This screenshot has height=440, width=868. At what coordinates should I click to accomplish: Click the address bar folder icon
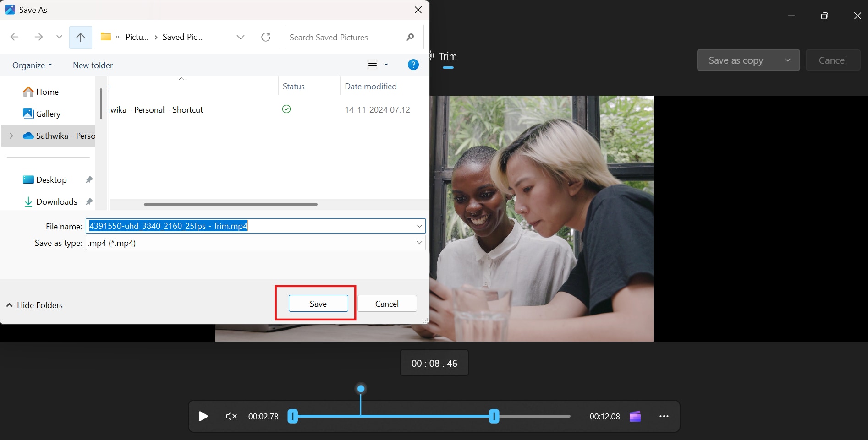coord(106,37)
